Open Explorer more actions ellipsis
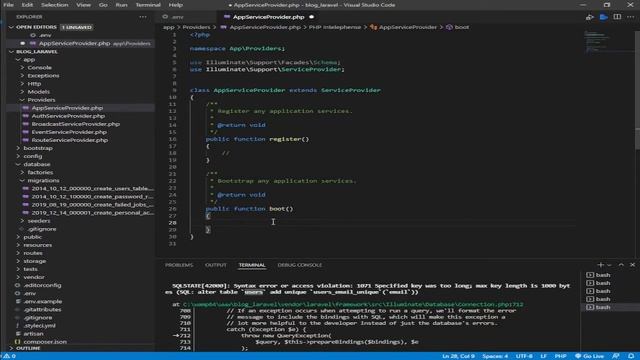Screen dimensions: 640x360 click(143, 17)
